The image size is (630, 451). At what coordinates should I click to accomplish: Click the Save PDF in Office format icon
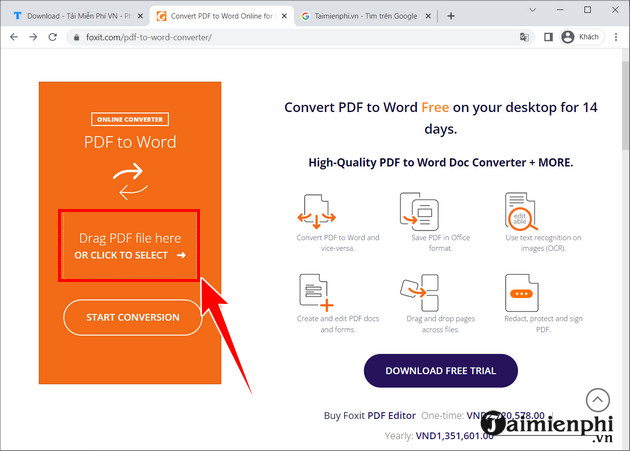[x=419, y=211]
